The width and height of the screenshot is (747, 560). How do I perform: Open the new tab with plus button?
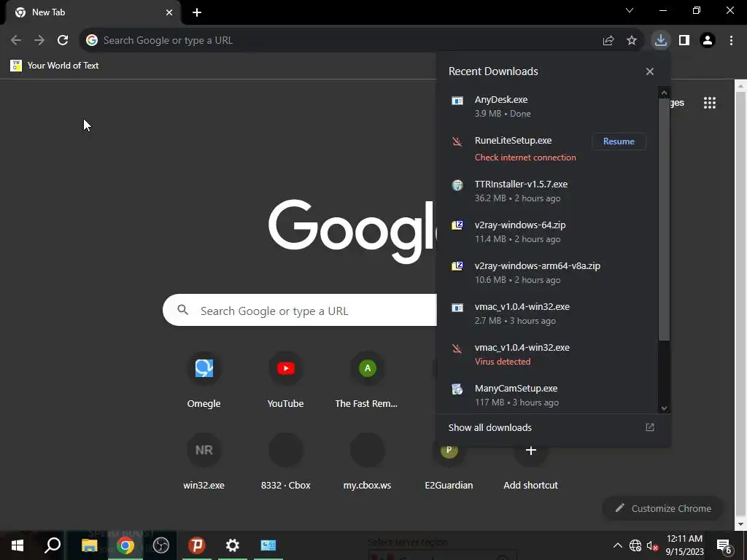pos(197,12)
